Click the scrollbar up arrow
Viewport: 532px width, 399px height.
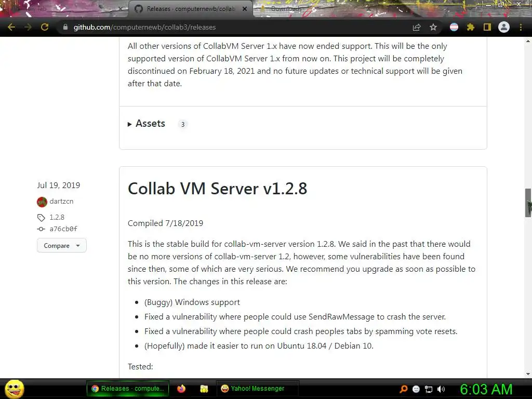pyautogui.click(x=528, y=42)
